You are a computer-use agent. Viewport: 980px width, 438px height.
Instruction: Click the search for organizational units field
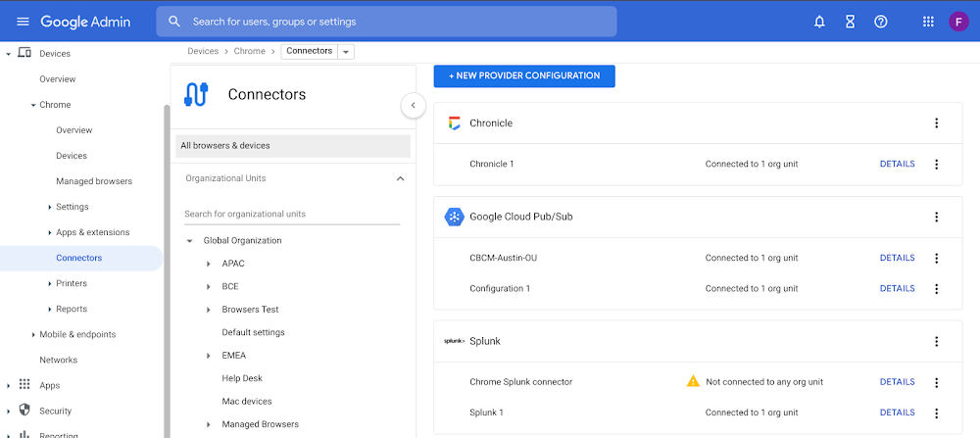pos(292,214)
